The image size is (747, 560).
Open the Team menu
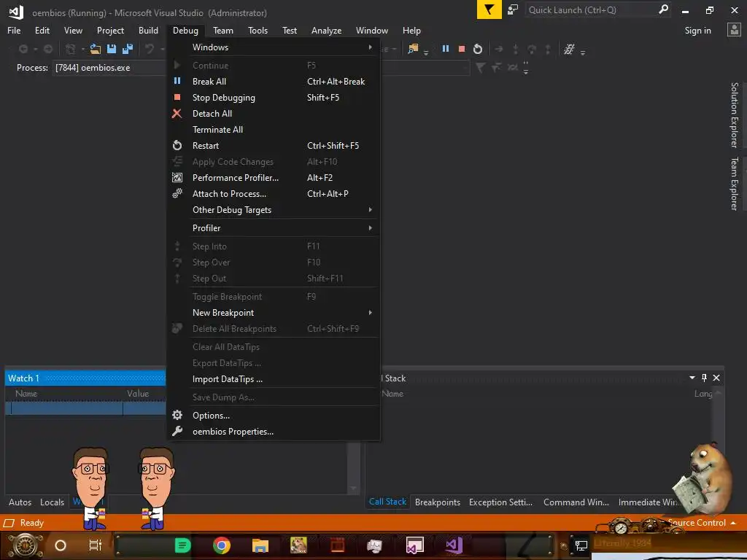223,31
